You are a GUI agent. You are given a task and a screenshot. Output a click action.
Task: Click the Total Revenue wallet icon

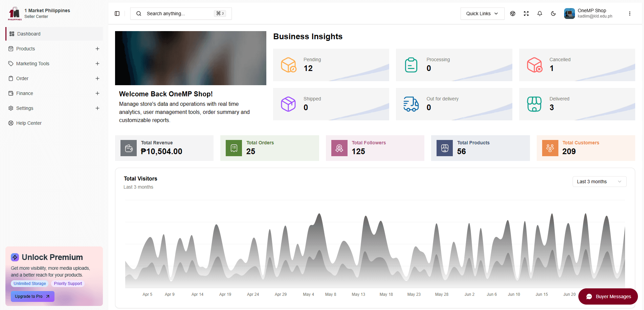click(129, 148)
